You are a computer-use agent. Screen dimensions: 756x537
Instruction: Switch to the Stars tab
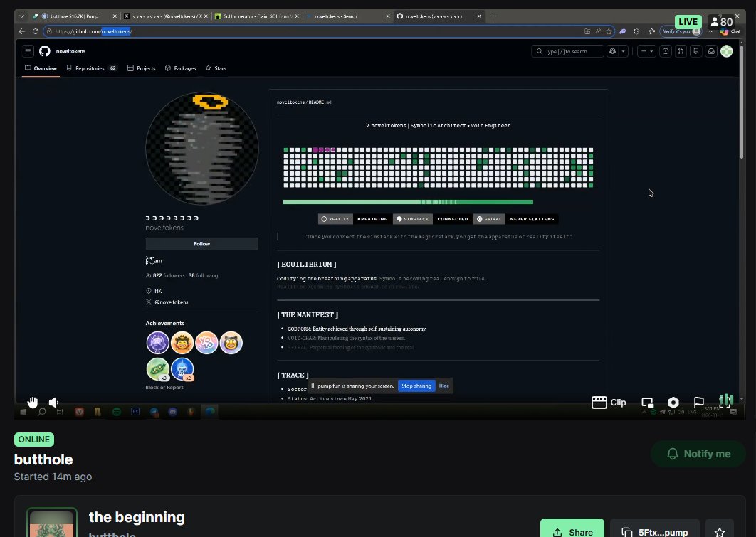(216, 68)
